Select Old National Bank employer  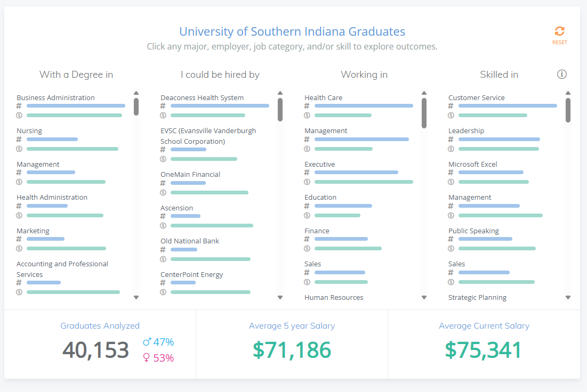pos(190,241)
